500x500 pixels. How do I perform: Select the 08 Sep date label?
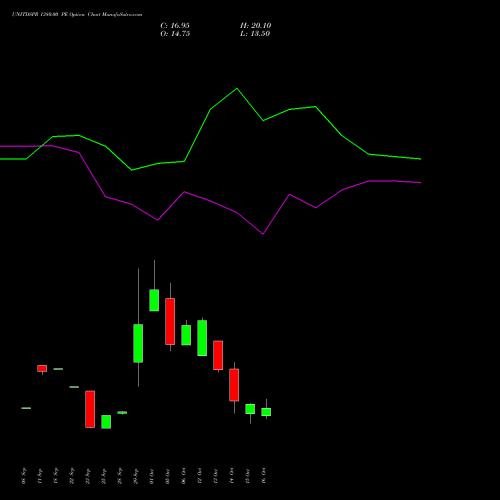24,476
